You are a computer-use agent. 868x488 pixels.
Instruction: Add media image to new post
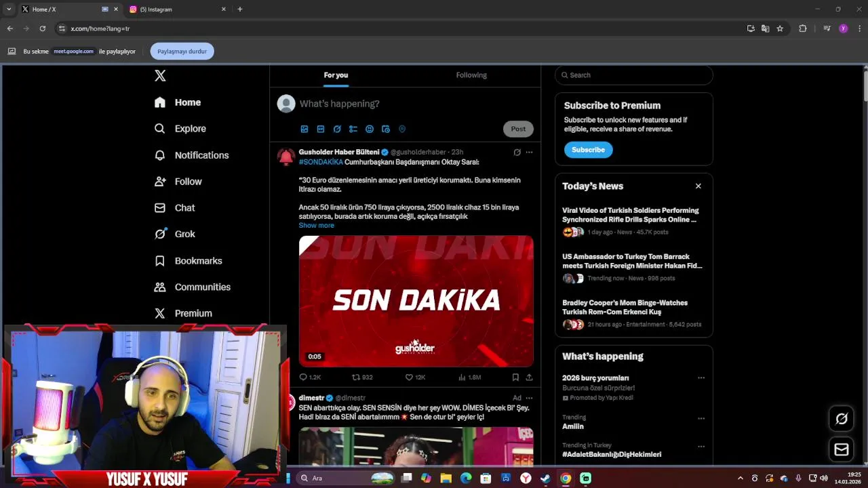click(x=304, y=129)
